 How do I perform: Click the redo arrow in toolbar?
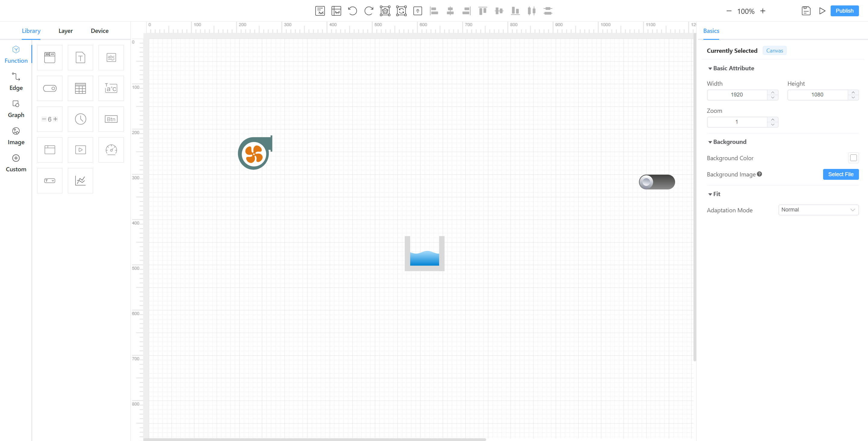[369, 11]
